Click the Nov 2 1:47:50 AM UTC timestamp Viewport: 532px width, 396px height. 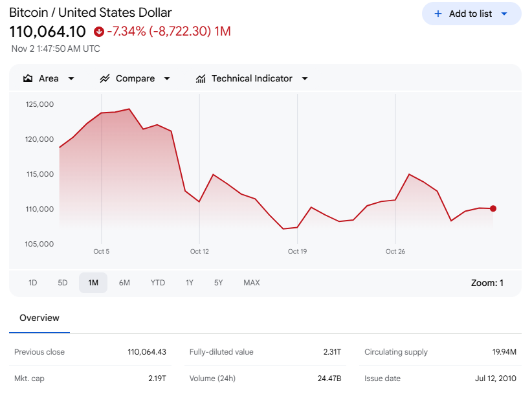click(56, 49)
